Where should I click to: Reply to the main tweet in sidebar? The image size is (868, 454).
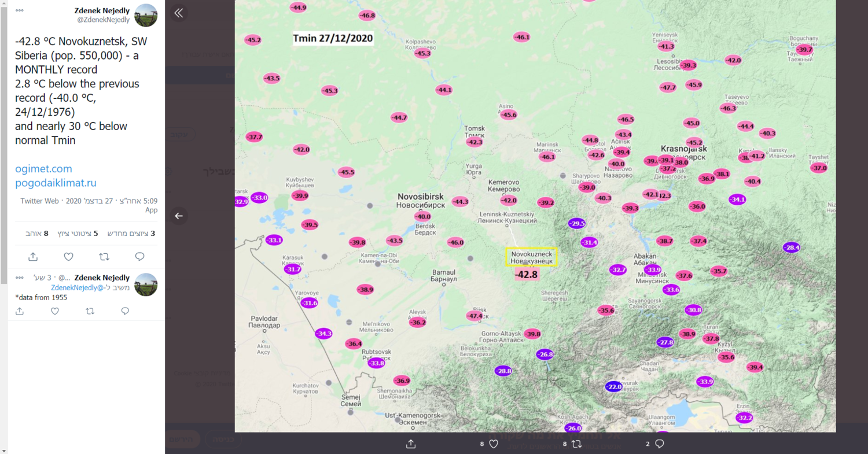(x=139, y=256)
